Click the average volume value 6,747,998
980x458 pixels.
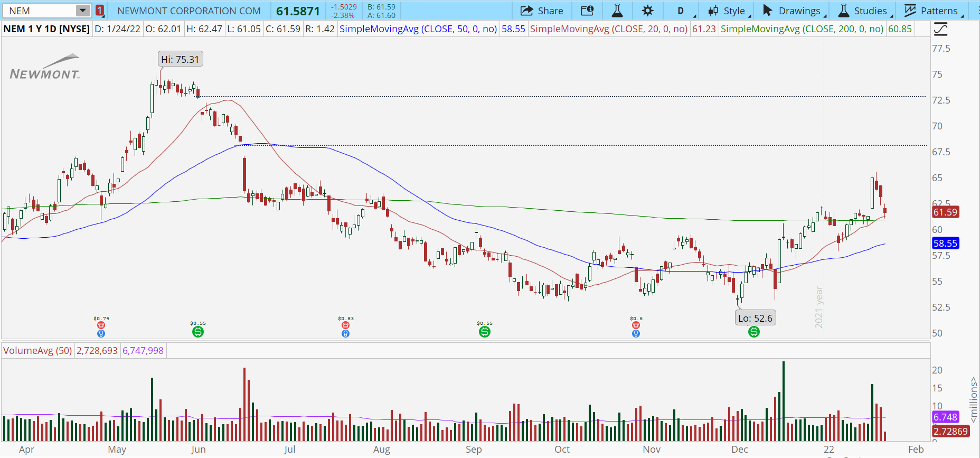tap(143, 350)
